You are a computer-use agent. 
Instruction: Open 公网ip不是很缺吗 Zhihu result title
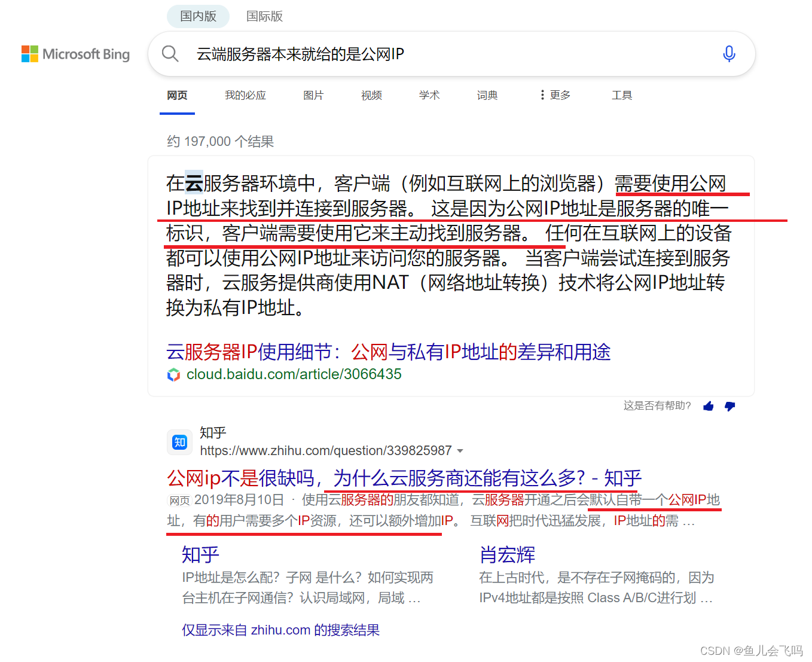[x=404, y=478]
